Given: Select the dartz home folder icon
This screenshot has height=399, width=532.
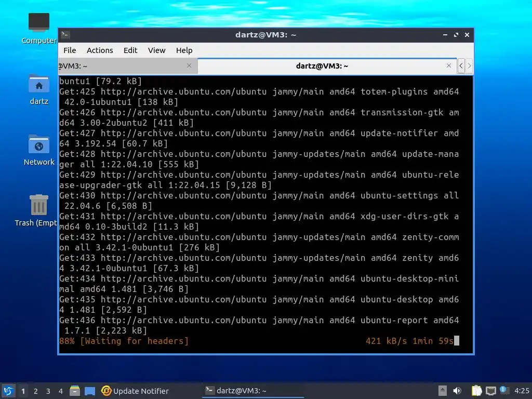Looking at the screenshot, I should tap(38, 89).
